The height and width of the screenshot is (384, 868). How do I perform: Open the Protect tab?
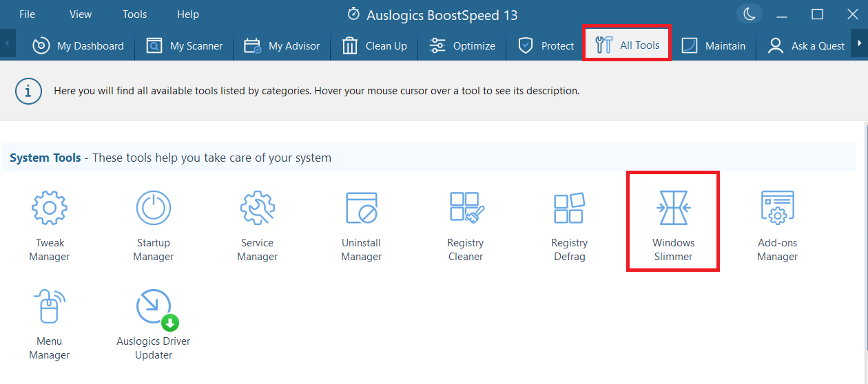[x=545, y=45]
